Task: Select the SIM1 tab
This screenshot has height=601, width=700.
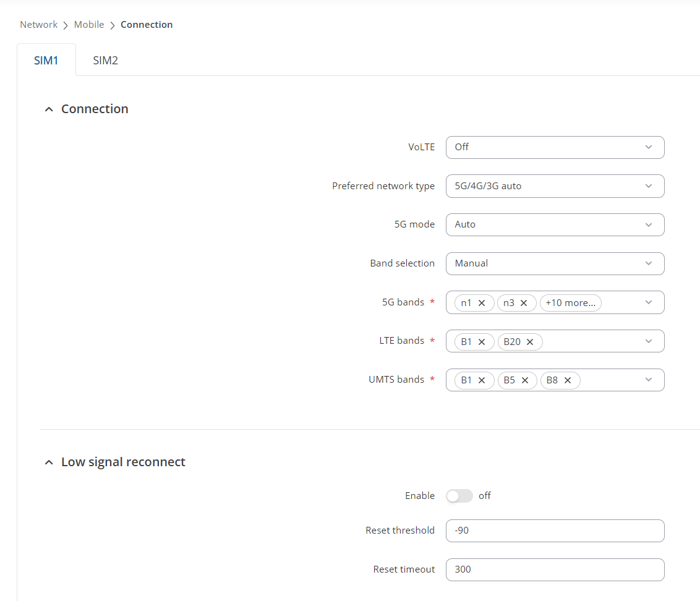Action: click(46, 61)
